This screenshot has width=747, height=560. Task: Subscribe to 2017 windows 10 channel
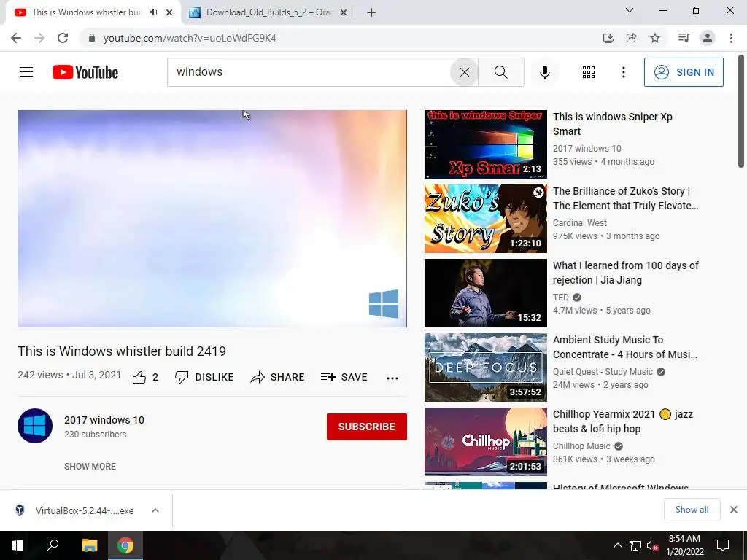pyautogui.click(x=367, y=427)
